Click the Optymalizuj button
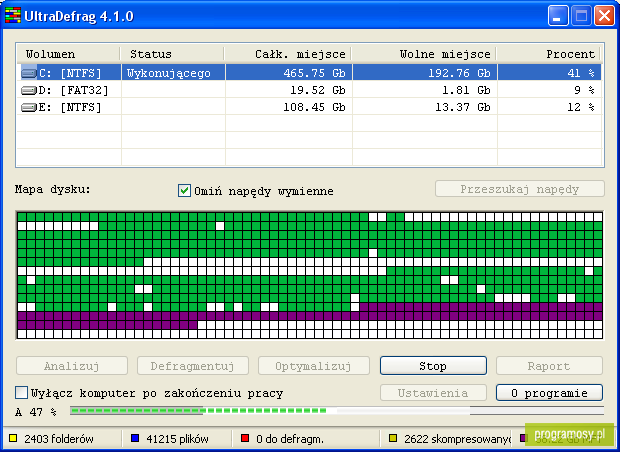Screen dimensions: 620x452 coord(314,366)
